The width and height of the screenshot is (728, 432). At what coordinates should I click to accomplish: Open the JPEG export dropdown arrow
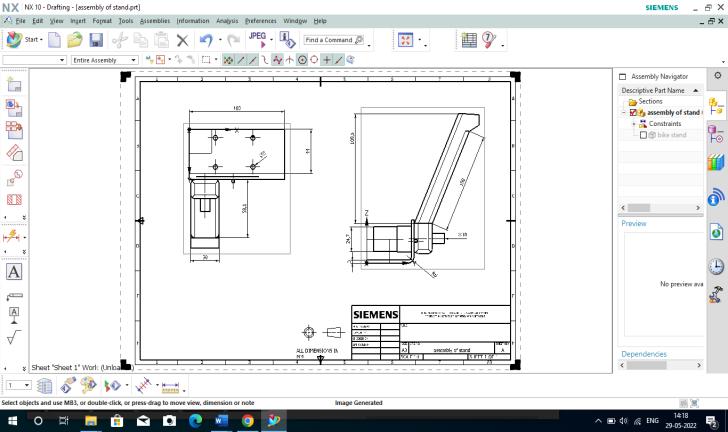click(x=272, y=40)
